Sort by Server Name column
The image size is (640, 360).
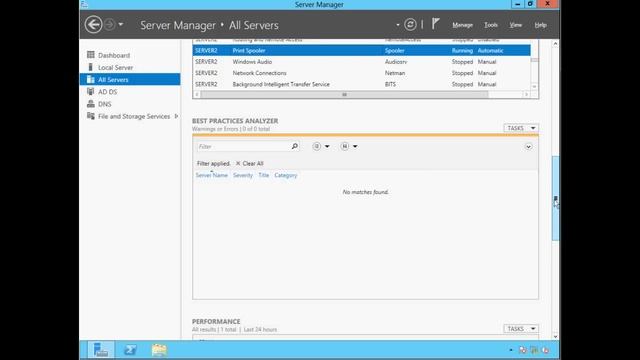click(211, 175)
